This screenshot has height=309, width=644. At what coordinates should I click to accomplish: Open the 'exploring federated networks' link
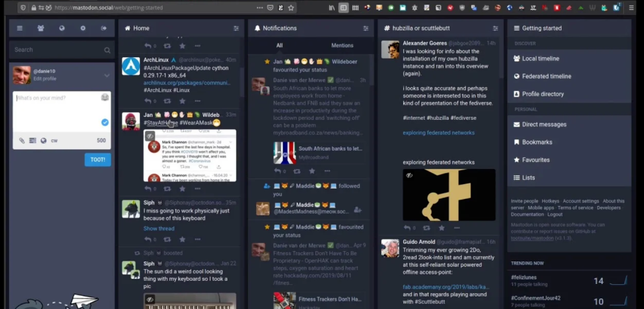[439, 133]
